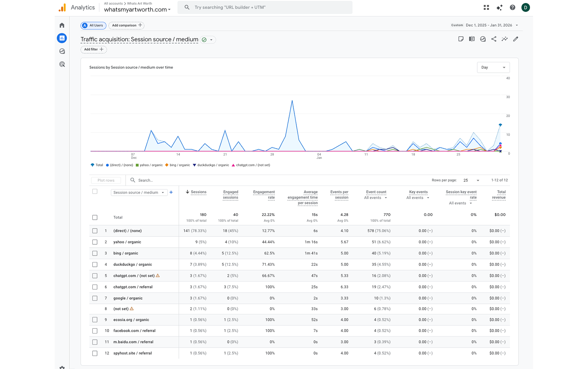The width and height of the screenshot is (588, 369).
Task: Open the Advertising section from the sidebar
Action: tap(62, 64)
